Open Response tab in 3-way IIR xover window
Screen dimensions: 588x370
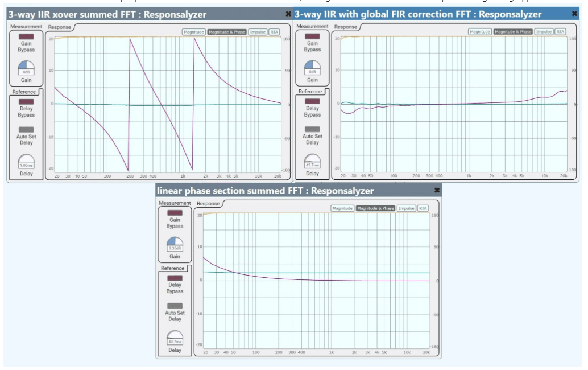[x=60, y=27]
